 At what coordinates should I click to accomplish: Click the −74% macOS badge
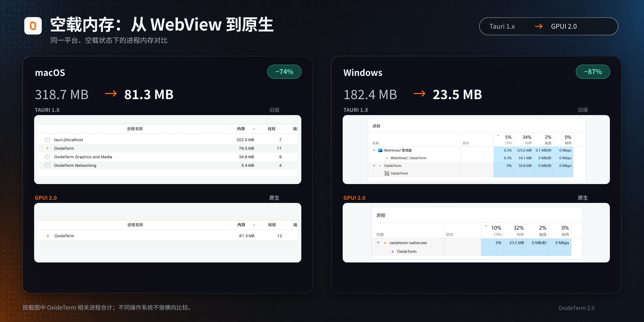point(284,72)
